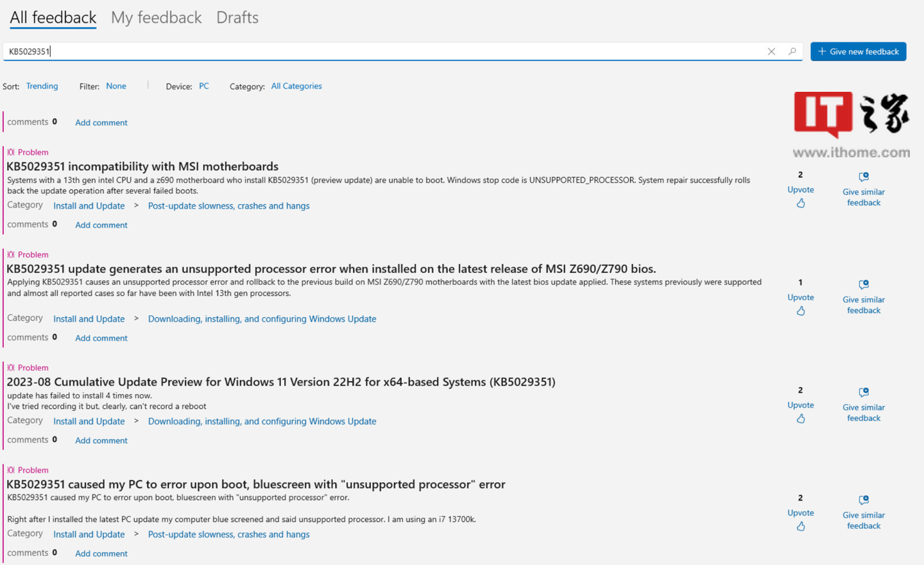Image resolution: width=924 pixels, height=565 pixels.
Task: Click thumbs-up icon for 2023-08 Cumulative Update feedback
Action: [x=801, y=419]
